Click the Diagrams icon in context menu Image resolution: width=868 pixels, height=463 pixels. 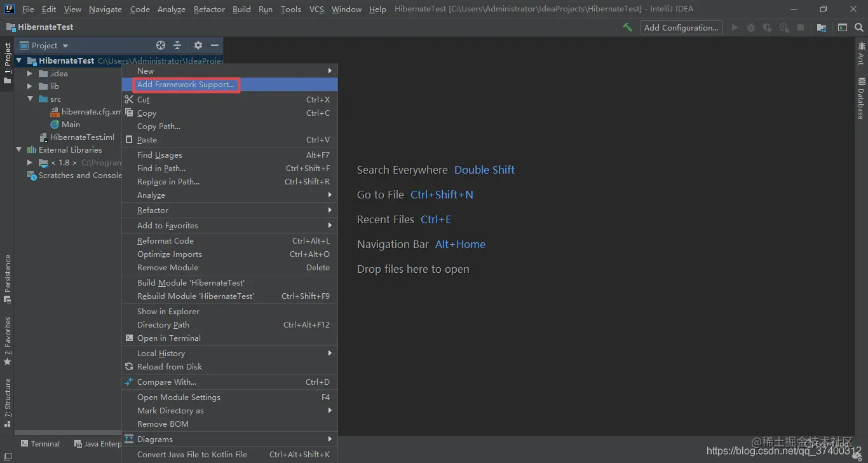(x=130, y=439)
